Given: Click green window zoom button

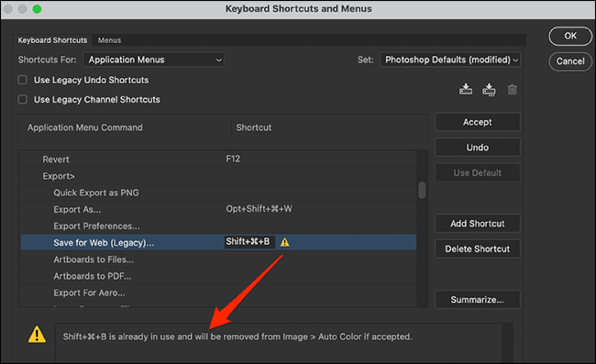Looking at the screenshot, I should pyautogui.click(x=37, y=9).
